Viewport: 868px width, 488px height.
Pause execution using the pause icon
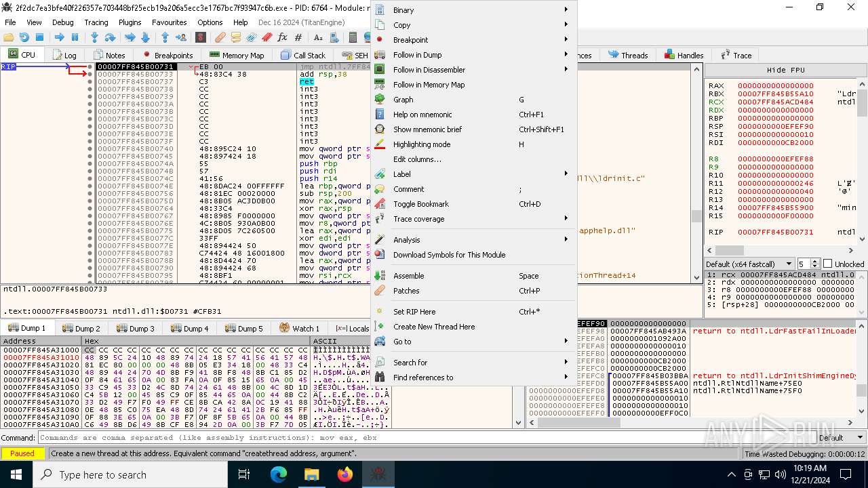[x=75, y=37]
